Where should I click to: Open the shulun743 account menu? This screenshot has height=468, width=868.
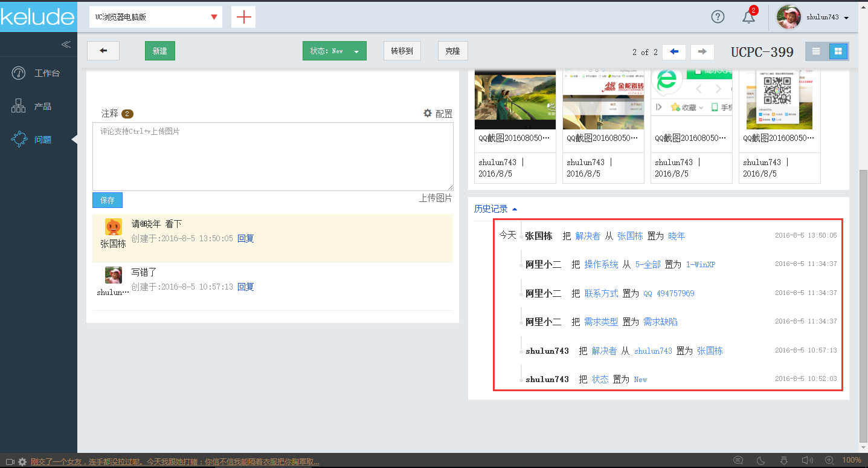tap(813, 18)
